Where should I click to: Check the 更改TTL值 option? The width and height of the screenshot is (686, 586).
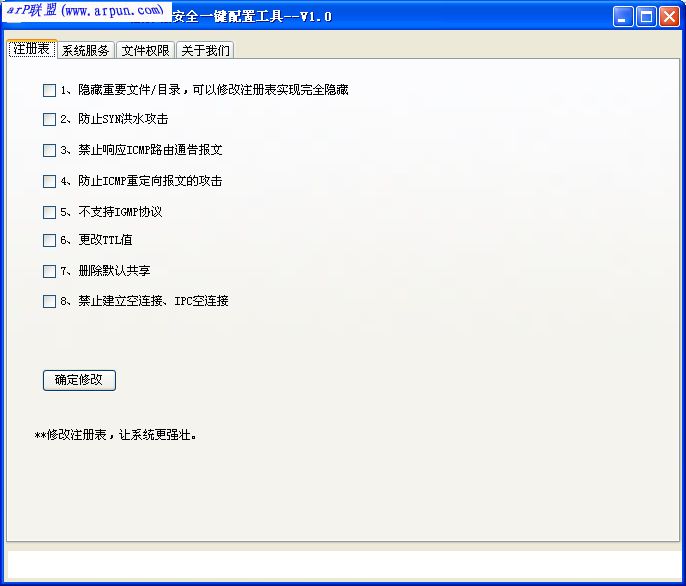[x=49, y=240]
